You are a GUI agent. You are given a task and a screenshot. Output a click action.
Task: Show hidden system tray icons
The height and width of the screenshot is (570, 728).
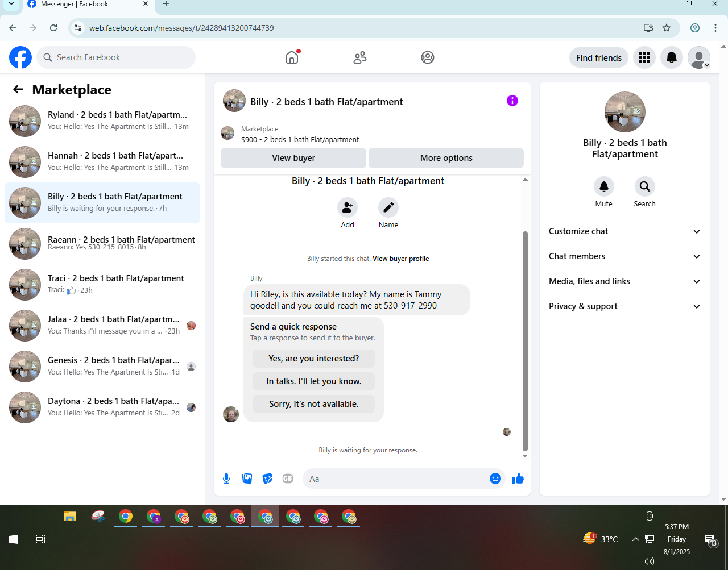click(x=635, y=539)
